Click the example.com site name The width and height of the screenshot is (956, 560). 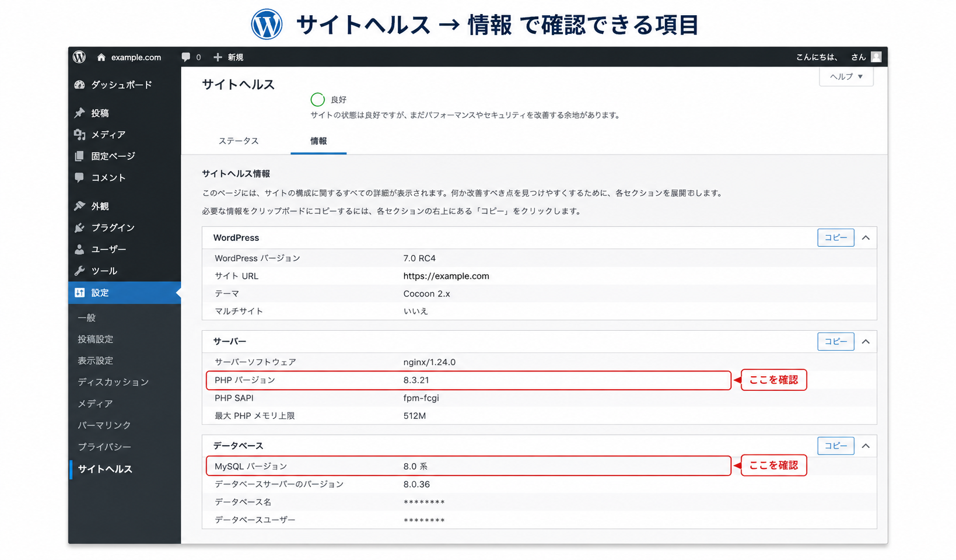136,57
